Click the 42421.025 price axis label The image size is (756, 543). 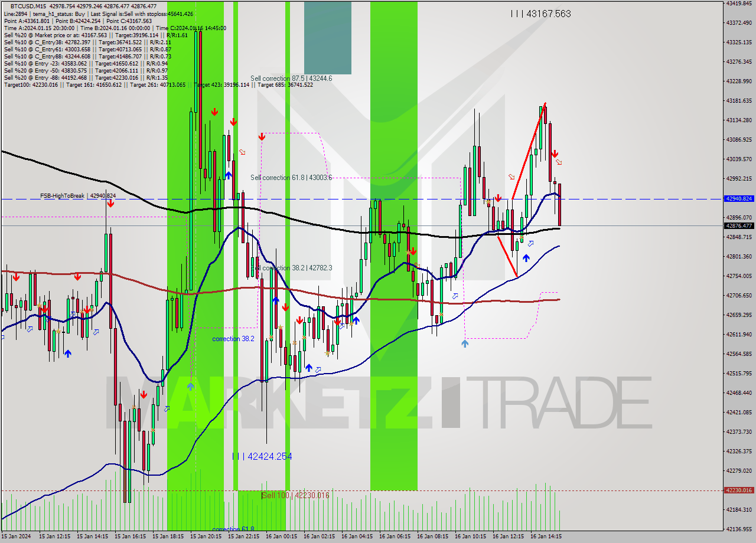pyautogui.click(x=739, y=412)
